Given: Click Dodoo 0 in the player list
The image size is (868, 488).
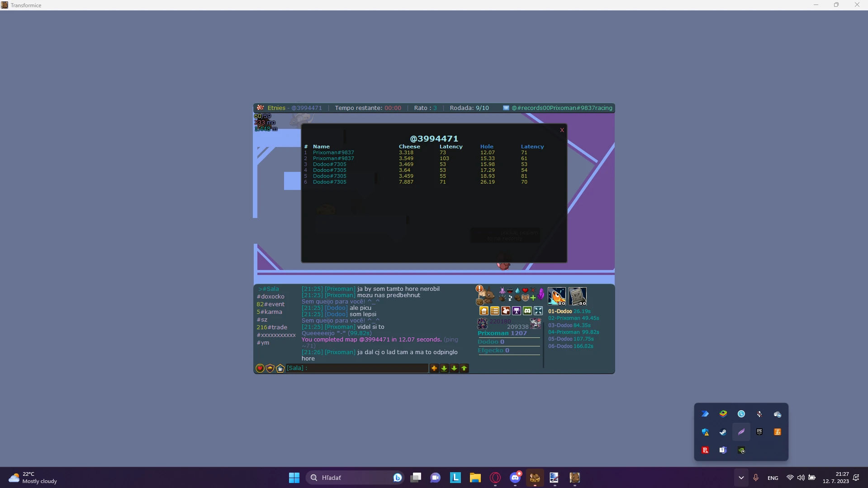Looking at the screenshot, I should click(491, 342).
